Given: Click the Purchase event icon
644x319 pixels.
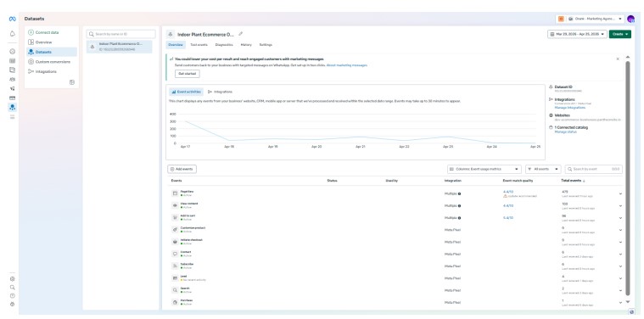Looking at the screenshot, I should pos(175,302).
